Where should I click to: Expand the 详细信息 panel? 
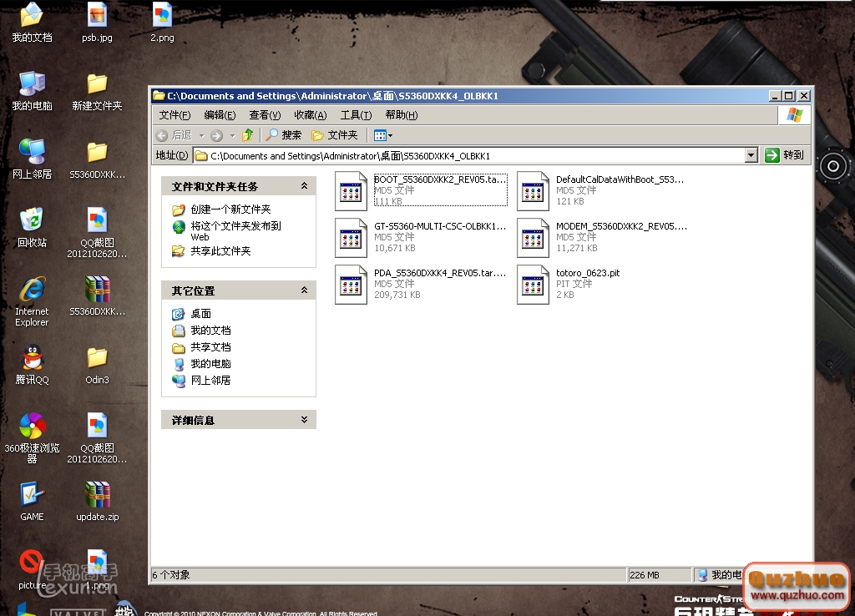(x=304, y=419)
